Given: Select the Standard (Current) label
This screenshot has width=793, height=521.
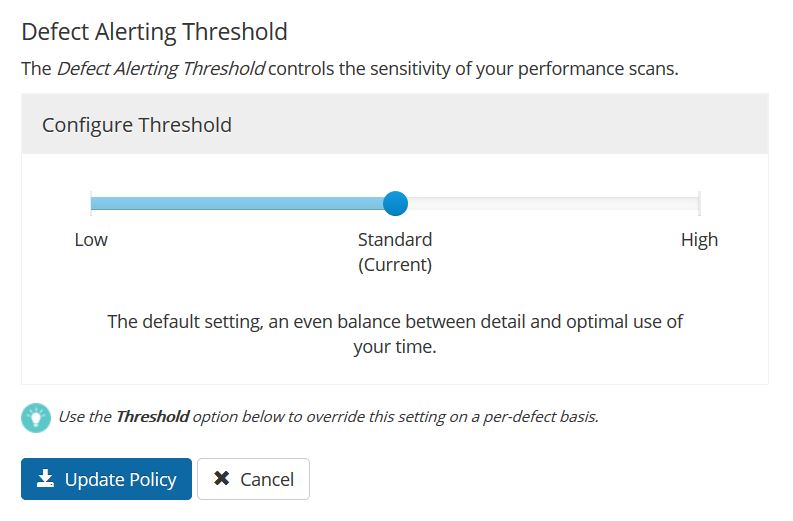Looking at the screenshot, I should point(395,252).
